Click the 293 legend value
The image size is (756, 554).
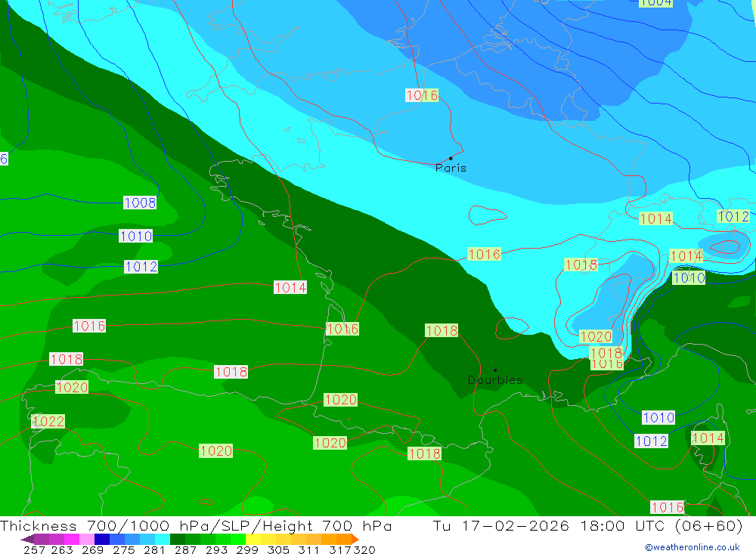[x=216, y=549]
